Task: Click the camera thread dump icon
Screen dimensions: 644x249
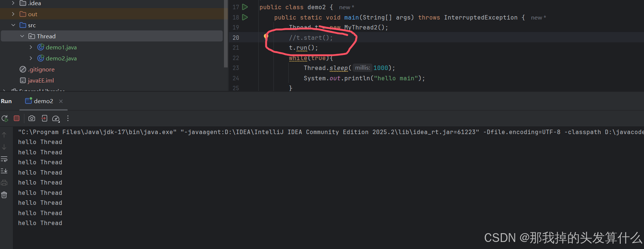Action: tap(32, 118)
